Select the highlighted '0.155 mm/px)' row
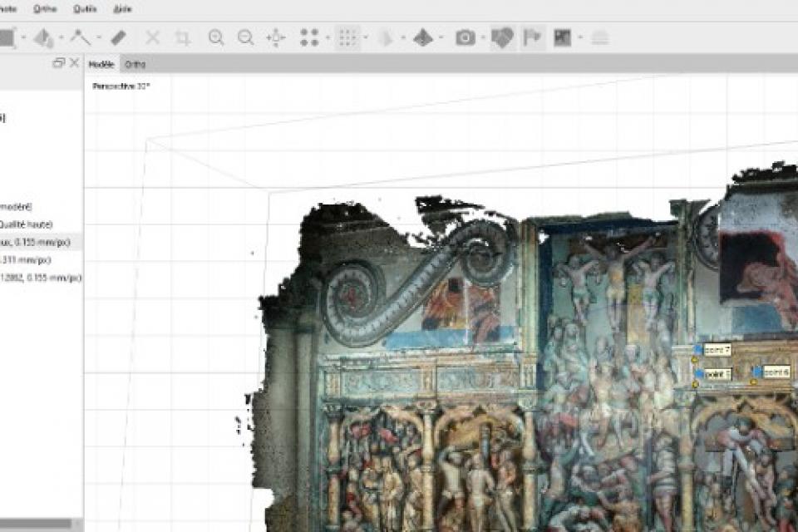 pyautogui.click(x=42, y=243)
